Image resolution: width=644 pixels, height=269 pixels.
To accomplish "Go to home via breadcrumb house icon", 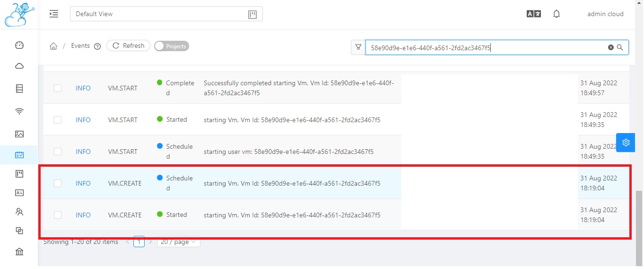I will pyautogui.click(x=53, y=46).
